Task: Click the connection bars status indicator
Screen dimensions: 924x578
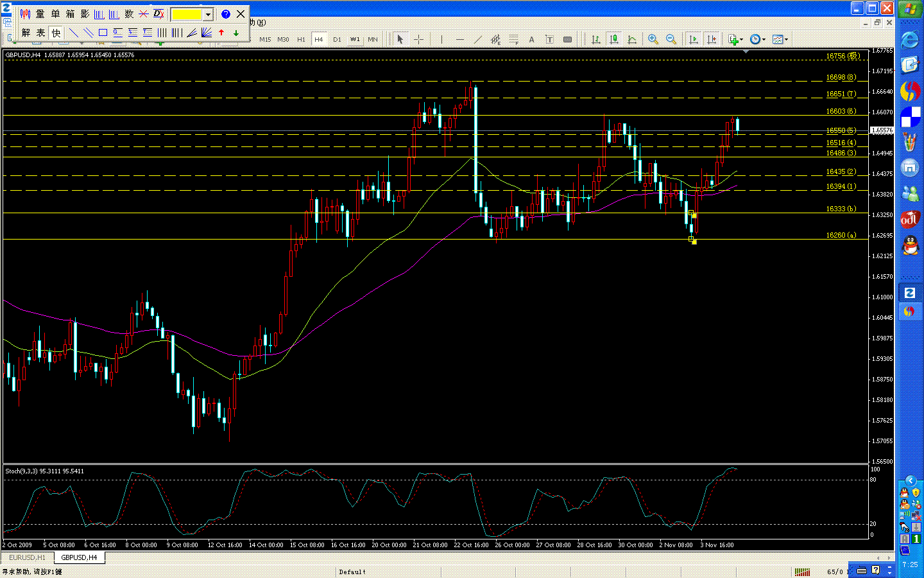Action: (802, 572)
